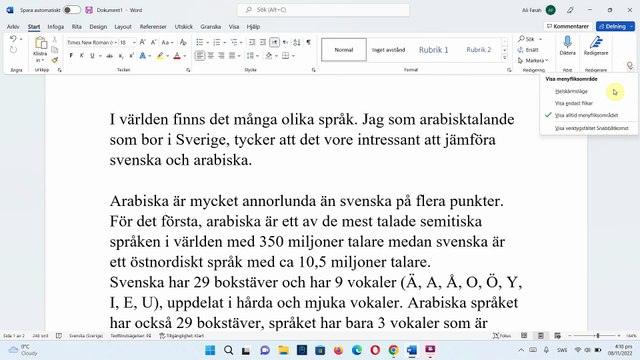
Task: Expand the bullet list style dropdown arrow
Action: tap(207, 42)
